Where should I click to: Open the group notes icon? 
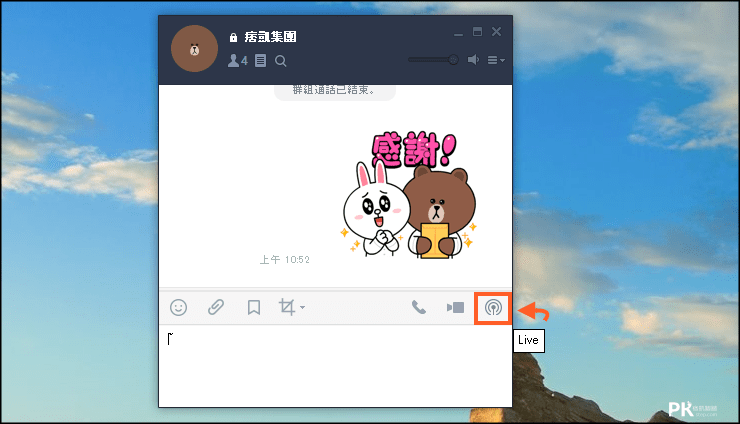click(x=261, y=60)
